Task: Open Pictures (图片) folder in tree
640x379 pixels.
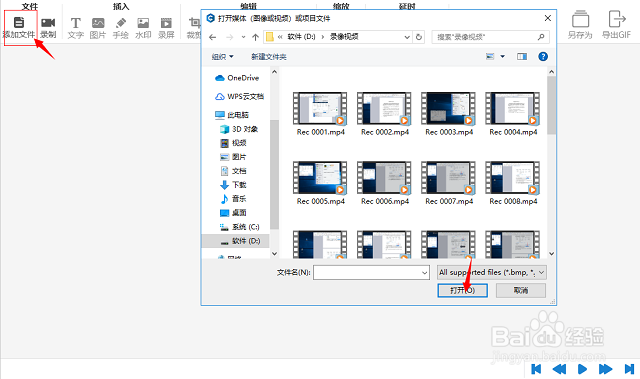Action: point(233,157)
